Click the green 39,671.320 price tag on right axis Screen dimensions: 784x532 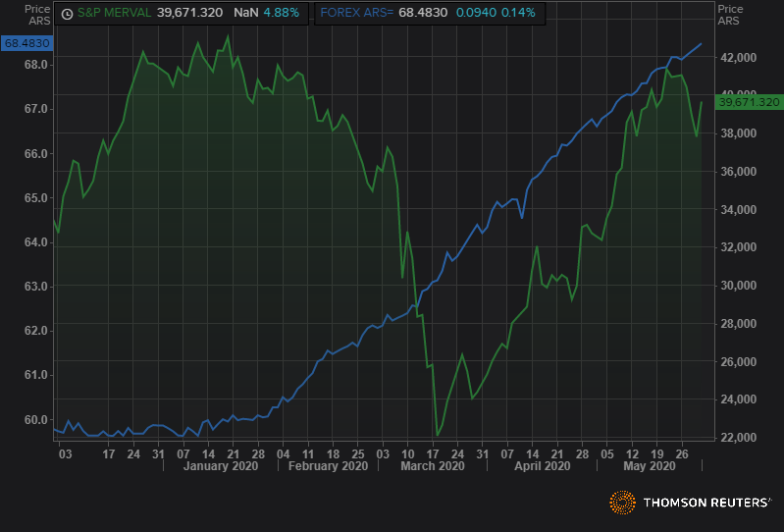pyautogui.click(x=749, y=102)
